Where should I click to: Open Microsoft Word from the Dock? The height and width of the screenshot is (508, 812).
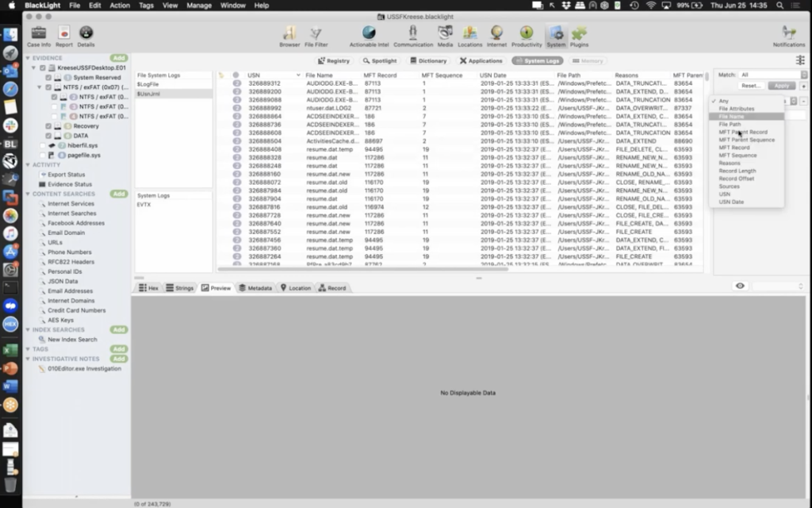pyautogui.click(x=10, y=387)
